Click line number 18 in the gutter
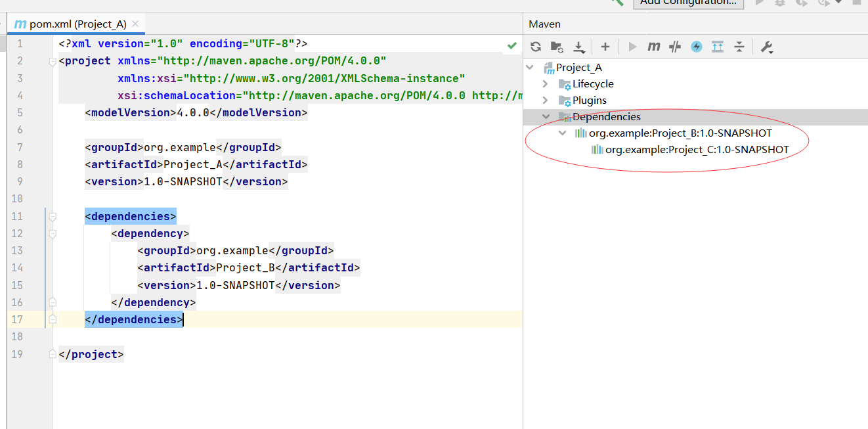868x429 pixels. (17, 336)
